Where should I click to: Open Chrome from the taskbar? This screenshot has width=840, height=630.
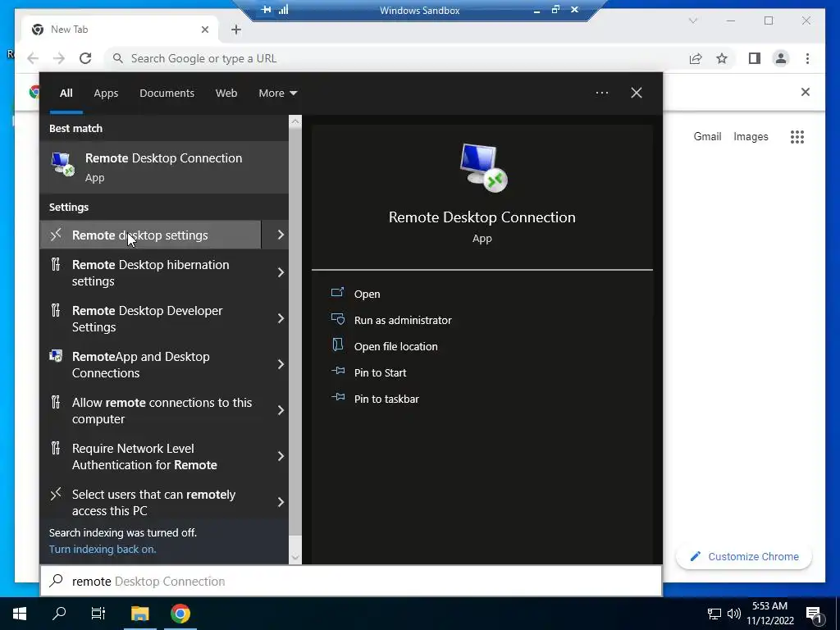180,614
